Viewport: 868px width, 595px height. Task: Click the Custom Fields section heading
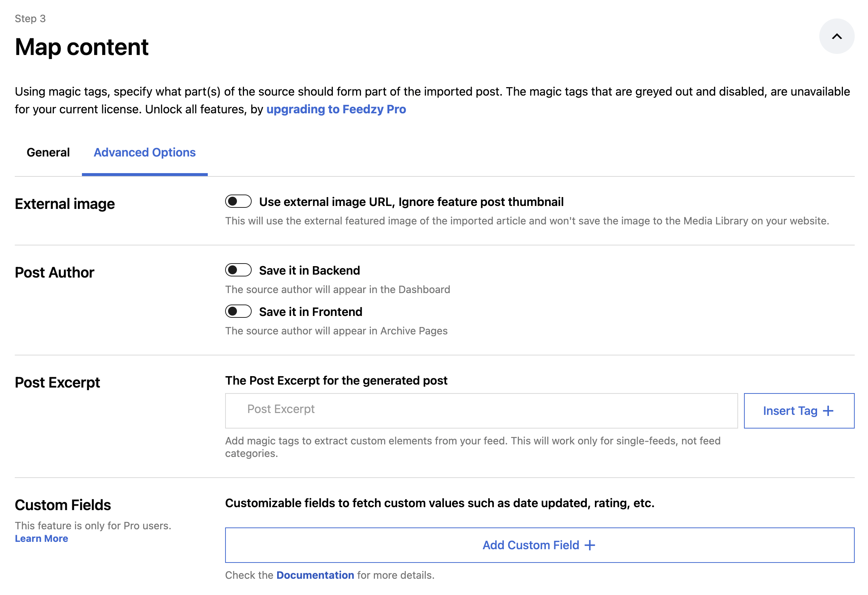pos(63,505)
